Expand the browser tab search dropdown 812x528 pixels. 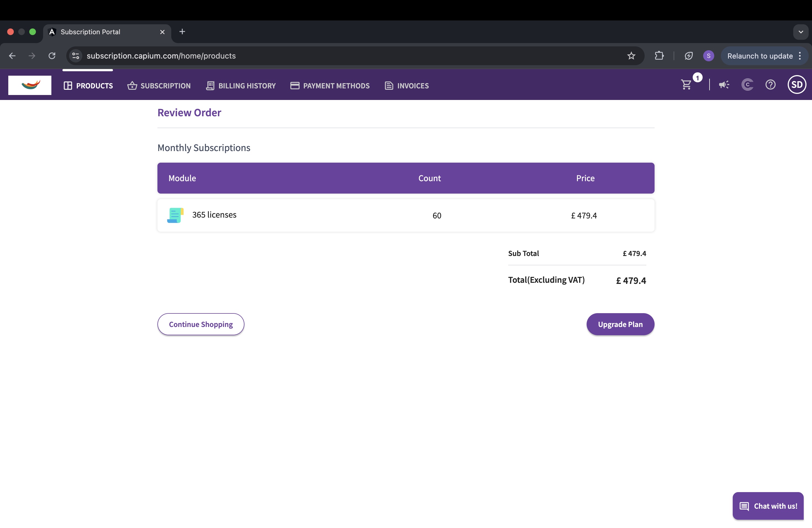click(800, 32)
